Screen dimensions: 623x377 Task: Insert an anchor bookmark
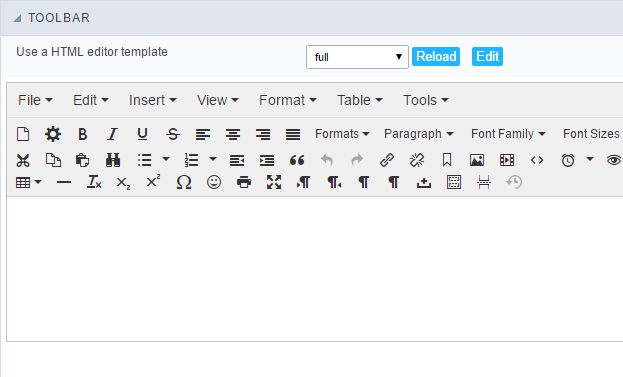point(447,160)
